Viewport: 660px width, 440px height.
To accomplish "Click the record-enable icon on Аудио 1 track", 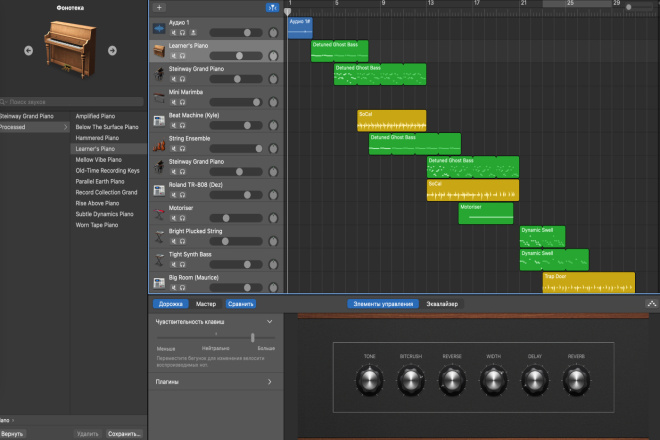I will (193, 32).
